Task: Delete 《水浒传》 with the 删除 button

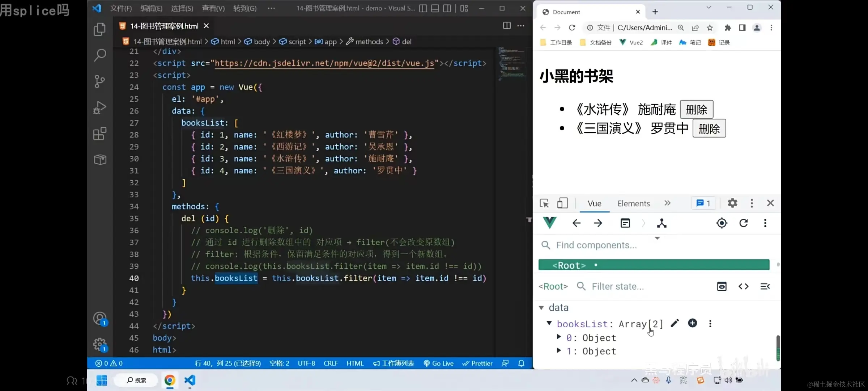Action: (696, 109)
